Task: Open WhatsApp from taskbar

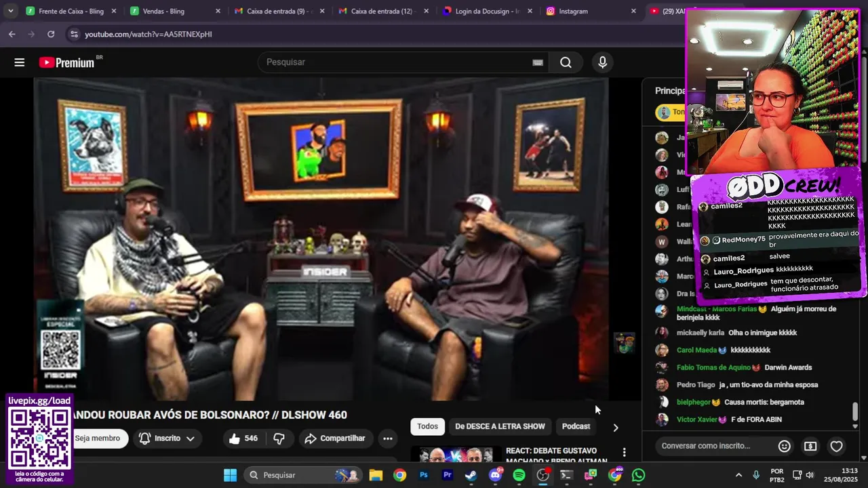Action: tap(638, 475)
